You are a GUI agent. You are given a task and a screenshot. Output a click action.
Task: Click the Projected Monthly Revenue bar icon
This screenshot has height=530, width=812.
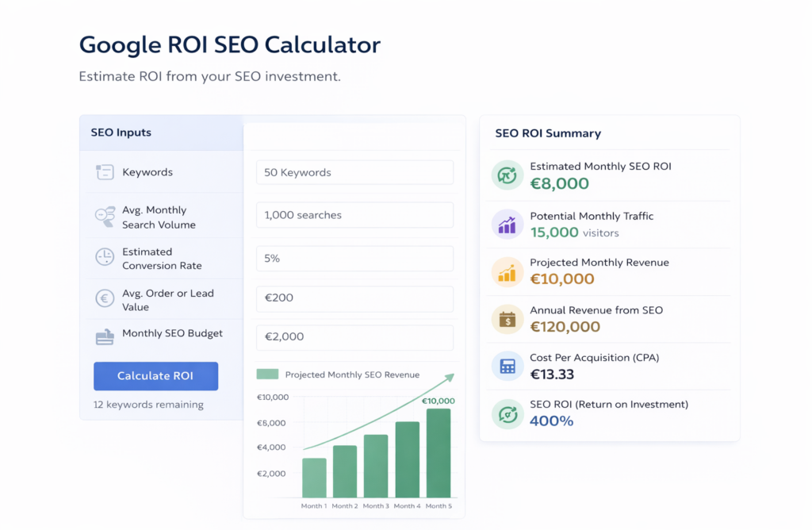tap(507, 271)
